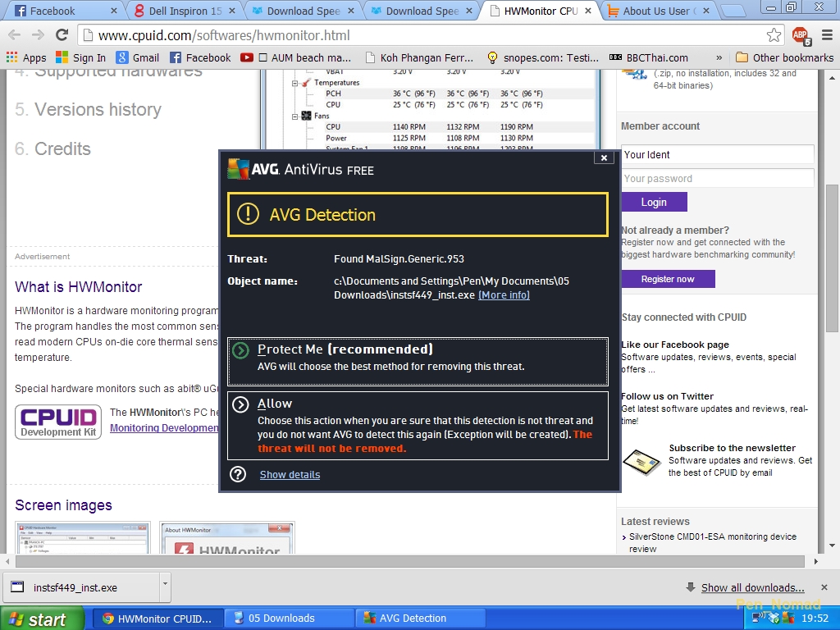Open the Adblock Plus extension icon
840x630 pixels.
(801, 35)
